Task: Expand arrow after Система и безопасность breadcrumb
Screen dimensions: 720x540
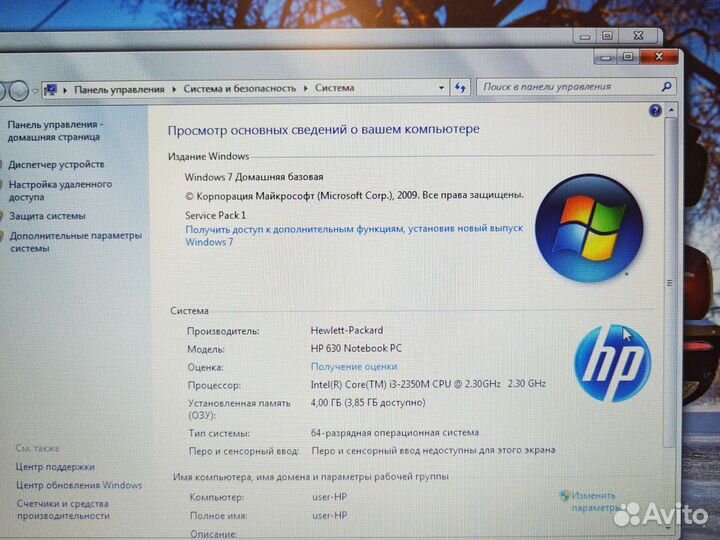Action: (305, 88)
